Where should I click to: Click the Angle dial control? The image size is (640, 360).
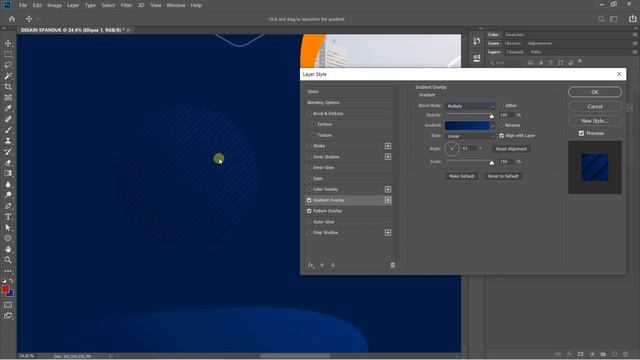(x=452, y=149)
